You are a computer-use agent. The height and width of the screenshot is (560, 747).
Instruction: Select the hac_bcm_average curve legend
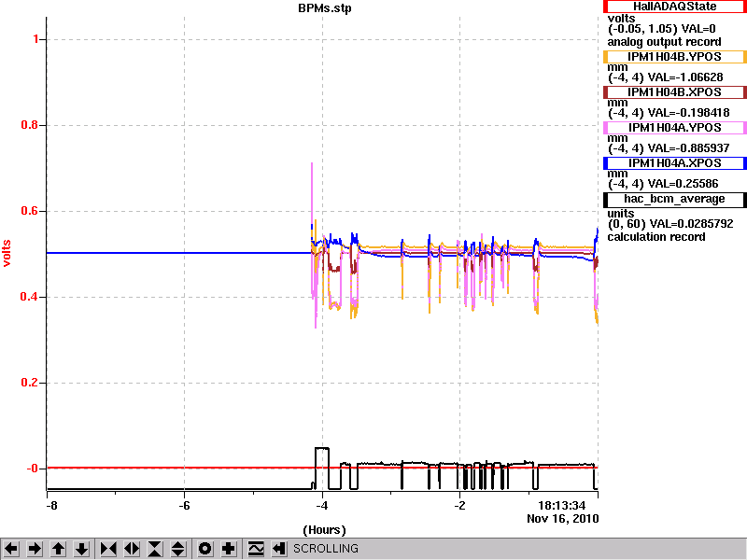point(674,199)
